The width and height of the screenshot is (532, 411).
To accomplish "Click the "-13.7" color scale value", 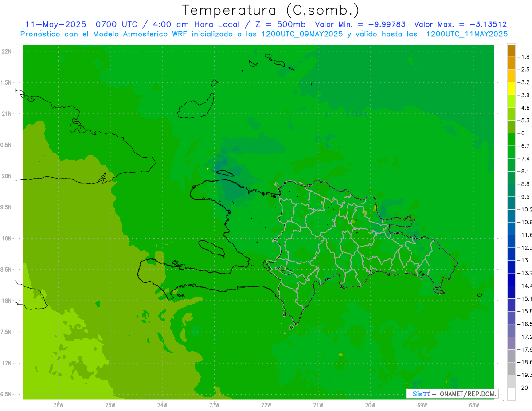I will point(524,273).
